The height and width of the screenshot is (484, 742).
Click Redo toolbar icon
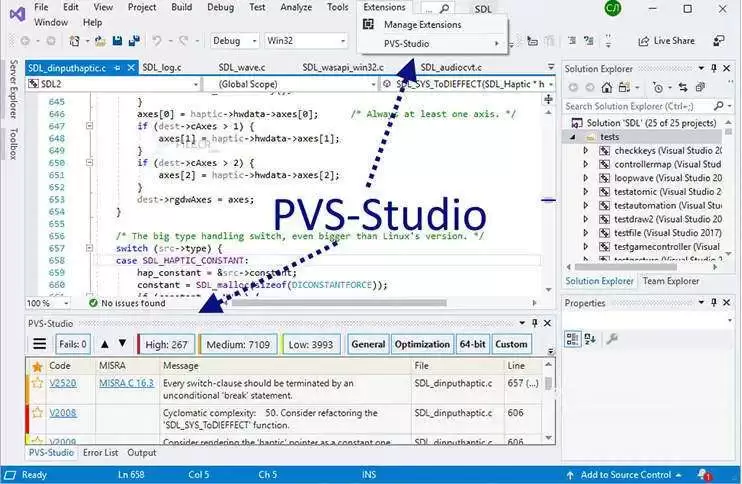click(x=184, y=41)
